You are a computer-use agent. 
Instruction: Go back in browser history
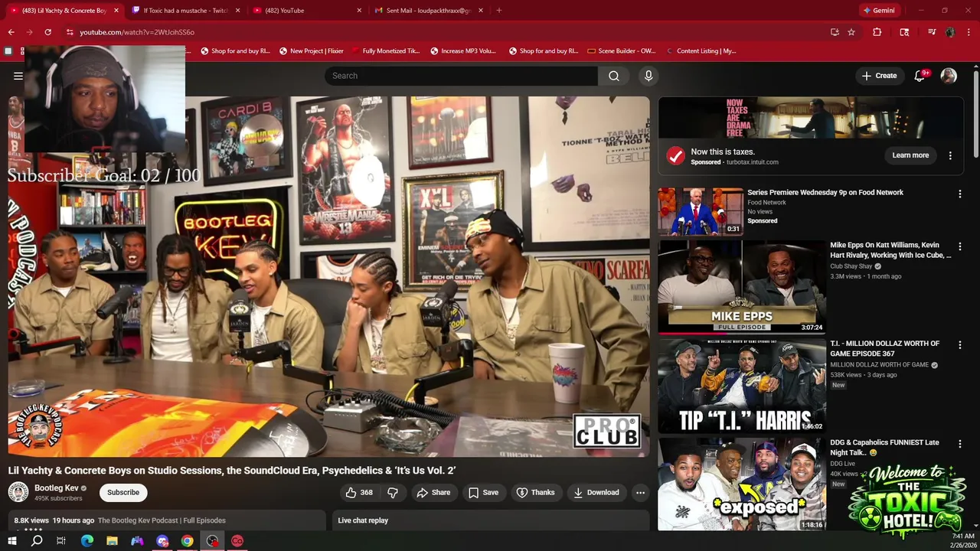coord(11,32)
